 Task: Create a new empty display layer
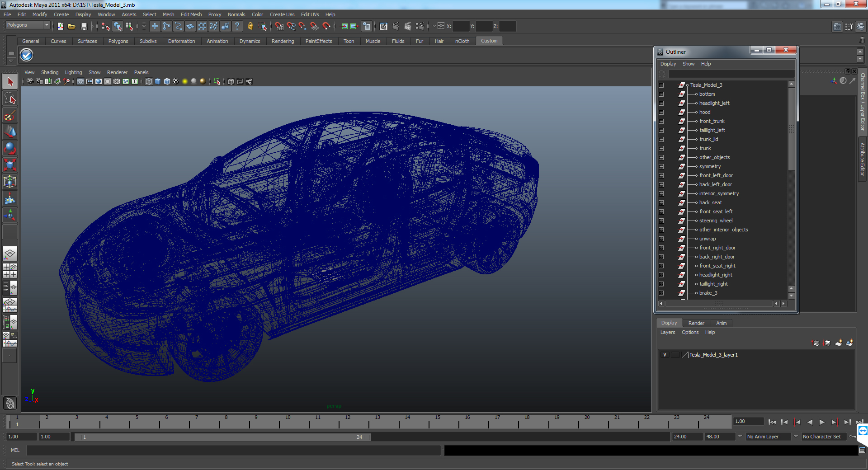838,343
